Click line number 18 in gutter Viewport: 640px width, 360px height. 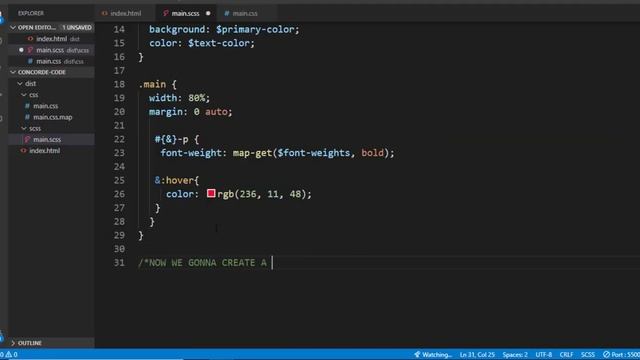coord(119,84)
